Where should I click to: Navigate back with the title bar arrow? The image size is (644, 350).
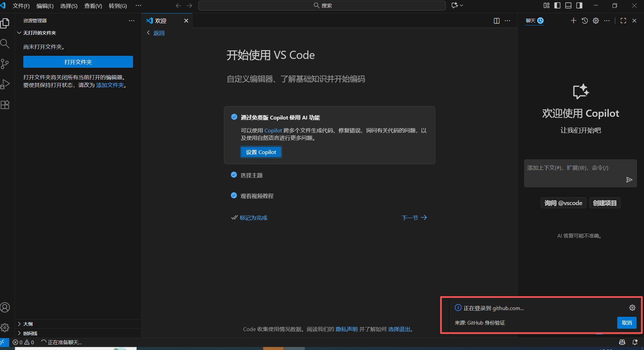(x=178, y=6)
